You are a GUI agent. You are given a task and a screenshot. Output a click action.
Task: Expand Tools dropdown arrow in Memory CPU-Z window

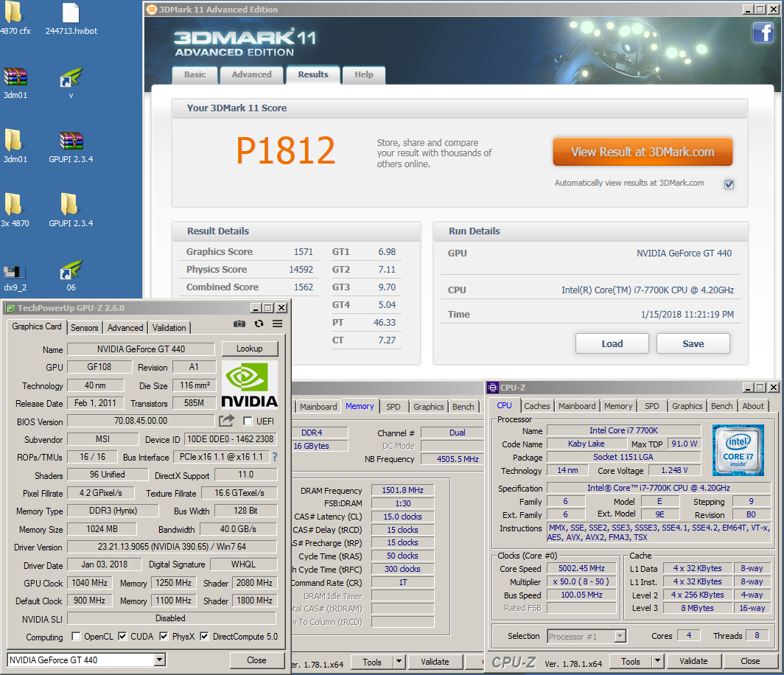click(x=399, y=662)
